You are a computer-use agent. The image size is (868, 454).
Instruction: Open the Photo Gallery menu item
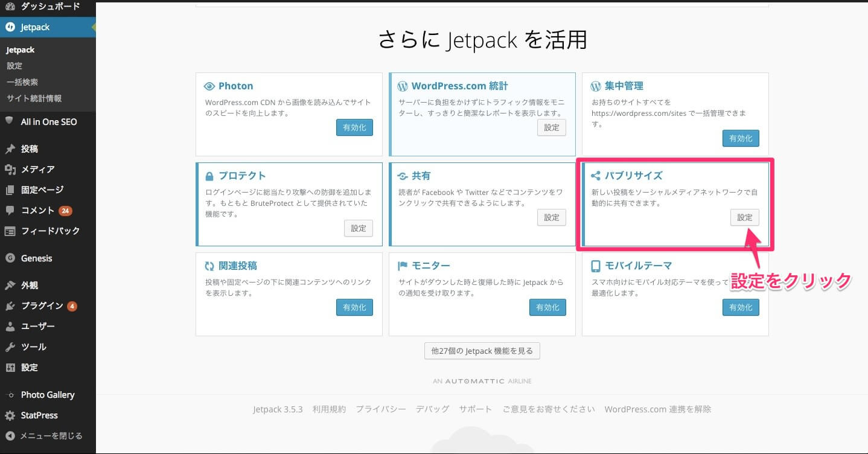point(48,395)
